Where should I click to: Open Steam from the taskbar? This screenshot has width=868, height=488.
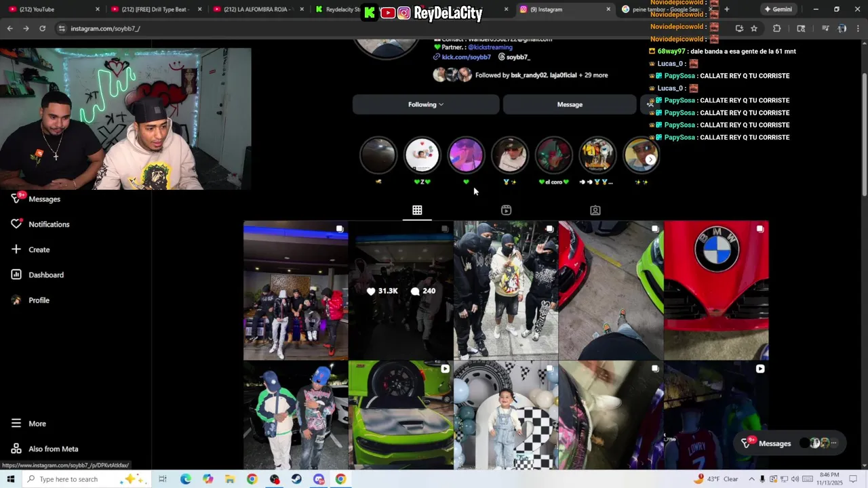coord(296,479)
